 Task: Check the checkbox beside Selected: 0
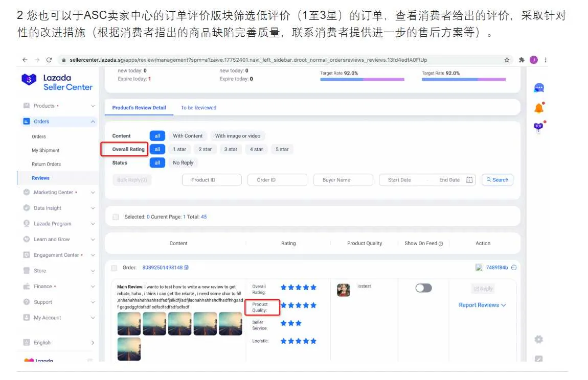(115, 216)
